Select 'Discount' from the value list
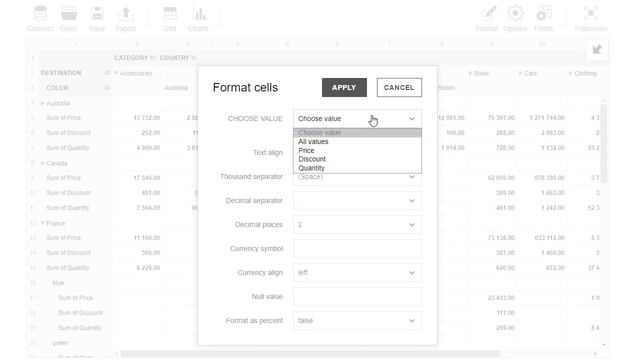This screenshot has height=360, width=640. click(x=357, y=159)
